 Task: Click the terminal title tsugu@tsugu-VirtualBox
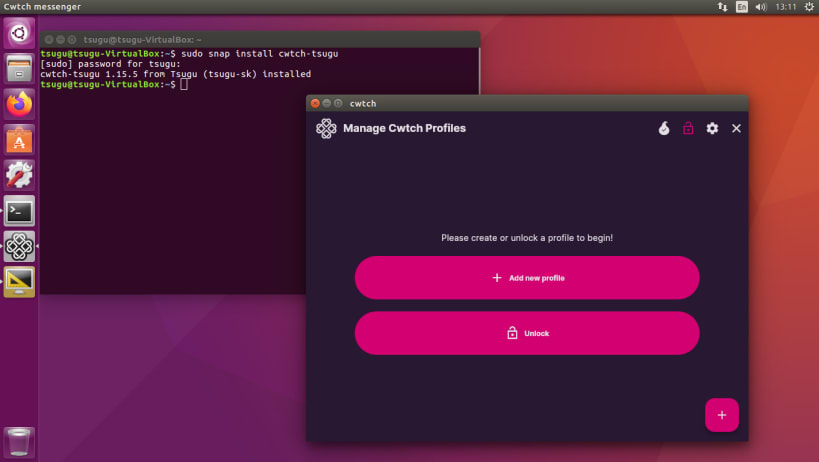point(142,40)
